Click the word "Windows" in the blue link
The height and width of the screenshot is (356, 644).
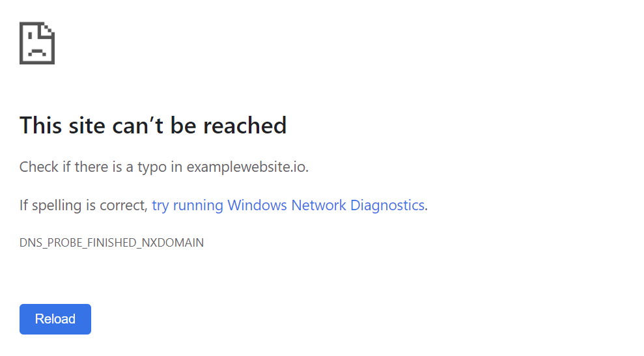tap(257, 205)
